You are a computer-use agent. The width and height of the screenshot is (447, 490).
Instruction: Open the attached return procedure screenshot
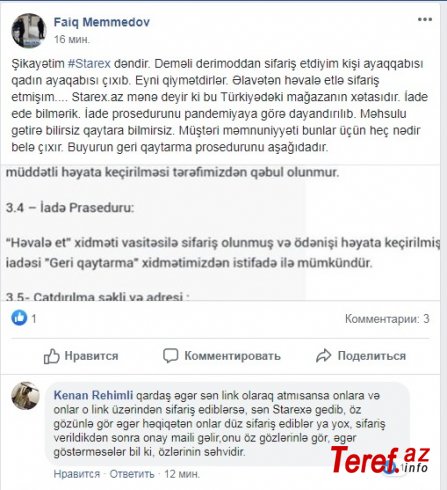click(x=221, y=232)
